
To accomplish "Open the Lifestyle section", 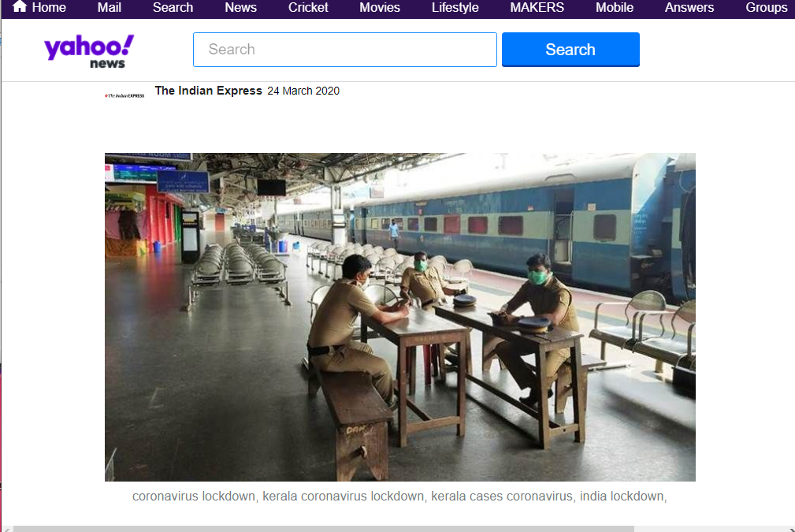I will click(455, 8).
